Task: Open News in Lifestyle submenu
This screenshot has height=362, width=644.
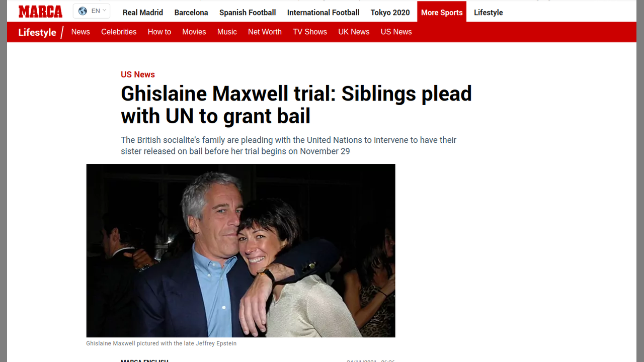Action: [80, 32]
